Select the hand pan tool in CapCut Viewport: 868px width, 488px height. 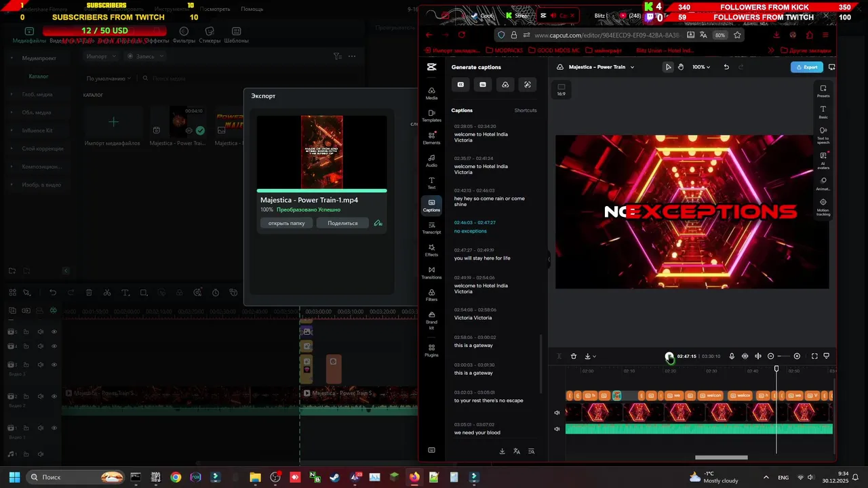(681, 67)
